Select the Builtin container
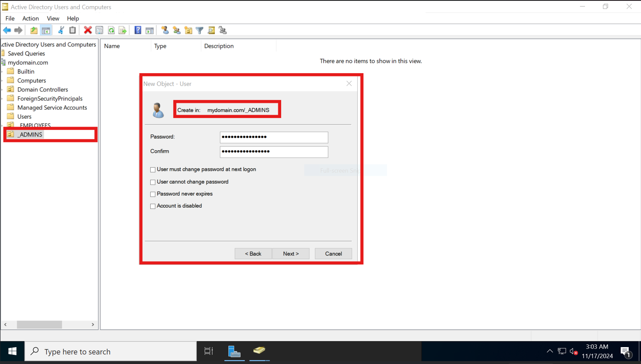The width and height of the screenshot is (641, 364). click(x=26, y=71)
